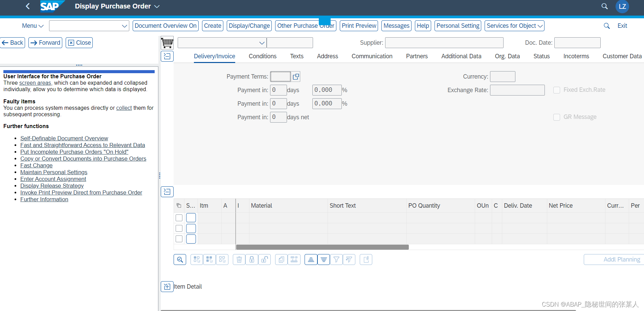Open the Services for Object dropdown
This screenshot has width=644, height=311.
tap(514, 26)
